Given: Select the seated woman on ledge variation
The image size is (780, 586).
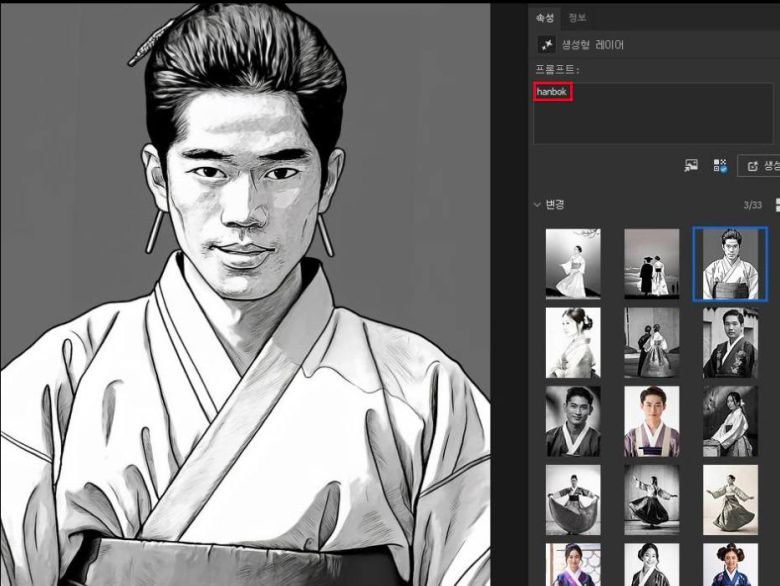Looking at the screenshot, I should [x=730, y=421].
